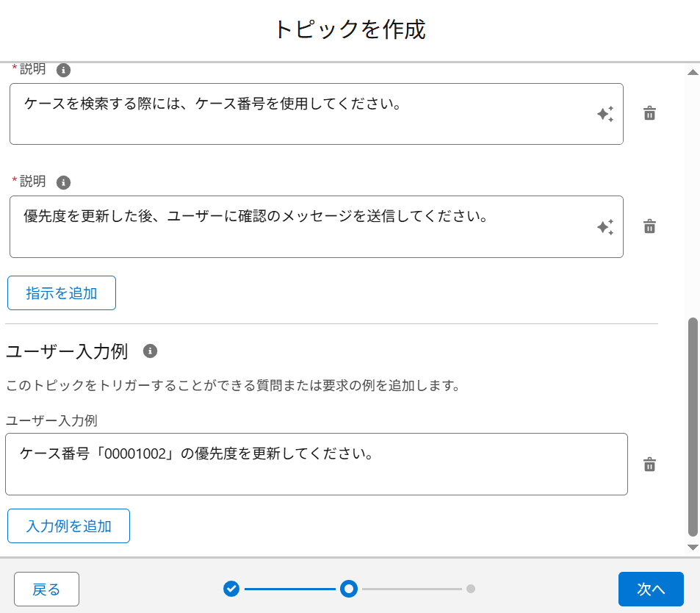Click AI sparkle icon in first instruction box
700x613 pixels.
(605, 114)
